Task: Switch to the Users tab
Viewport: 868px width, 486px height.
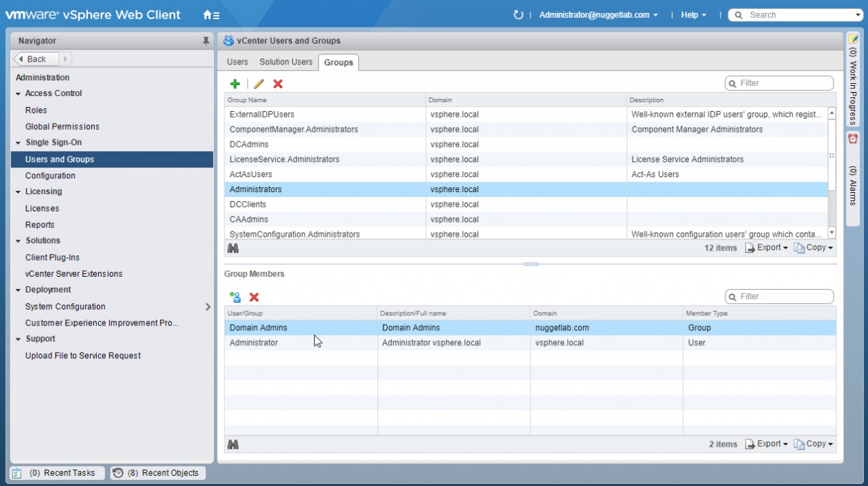Action: tap(237, 62)
